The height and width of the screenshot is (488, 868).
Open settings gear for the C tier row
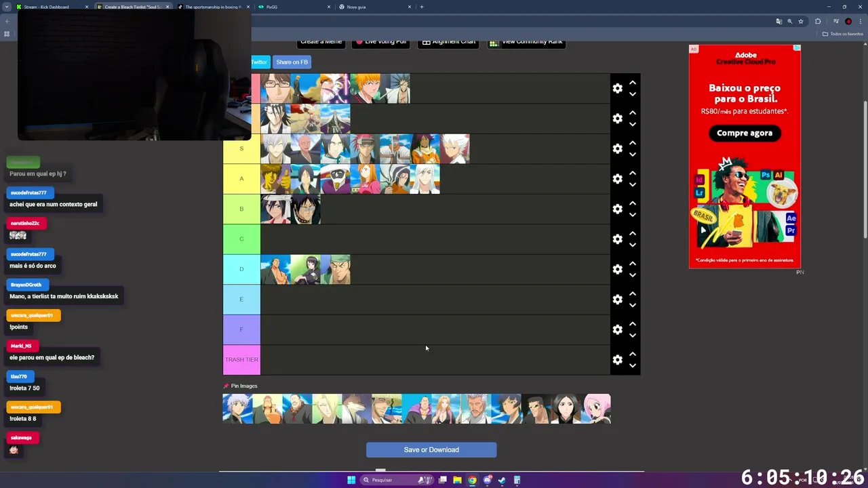pyautogui.click(x=617, y=239)
